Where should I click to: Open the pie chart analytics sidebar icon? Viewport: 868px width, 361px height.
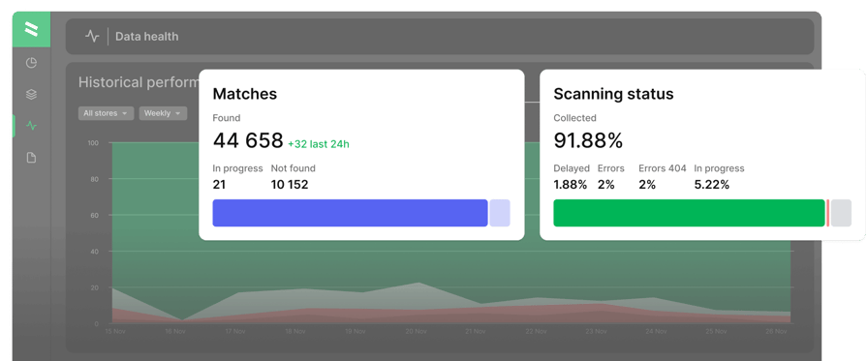point(32,63)
